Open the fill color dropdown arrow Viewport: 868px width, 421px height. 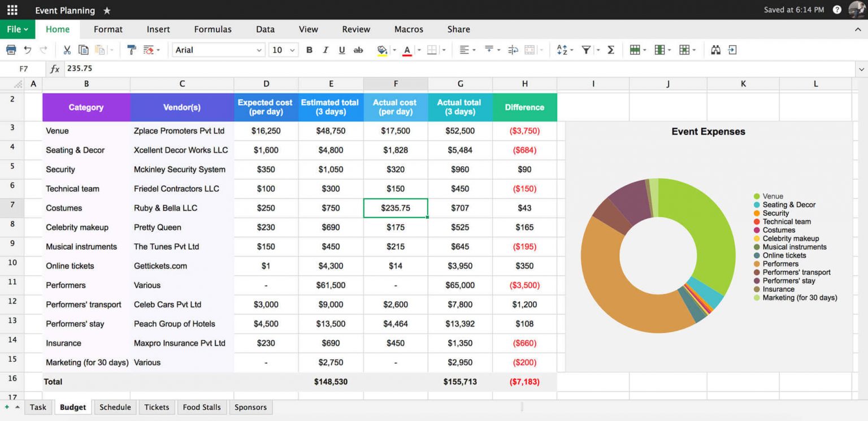coord(393,50)
